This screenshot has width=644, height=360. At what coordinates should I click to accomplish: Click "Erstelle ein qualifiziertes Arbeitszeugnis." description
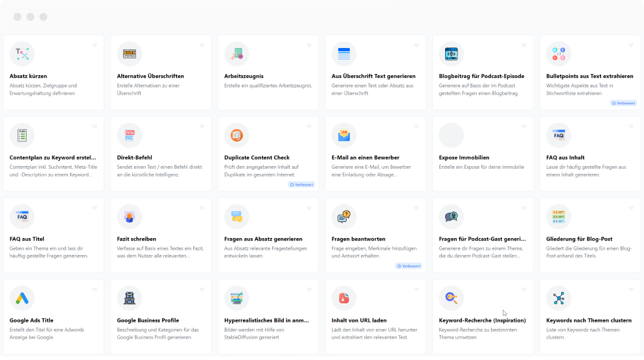tap(268, 86)
